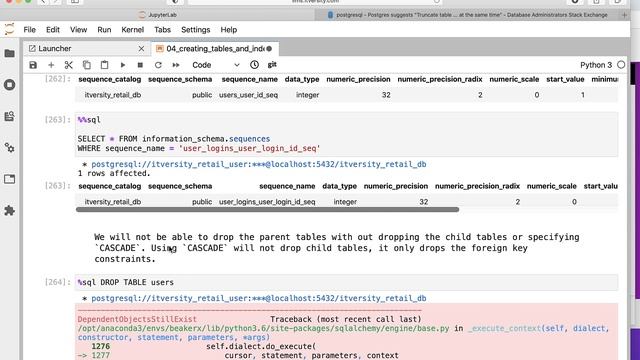Click the markdown cell about CASCADE
Screen dimensions: 640x360
tap(337, 248)
